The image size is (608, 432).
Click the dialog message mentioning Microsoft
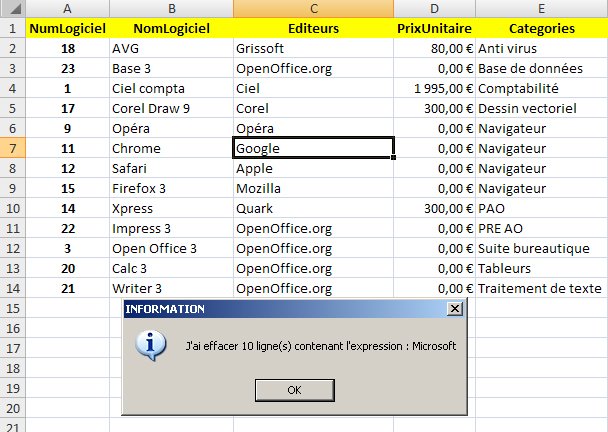point(321,346)
